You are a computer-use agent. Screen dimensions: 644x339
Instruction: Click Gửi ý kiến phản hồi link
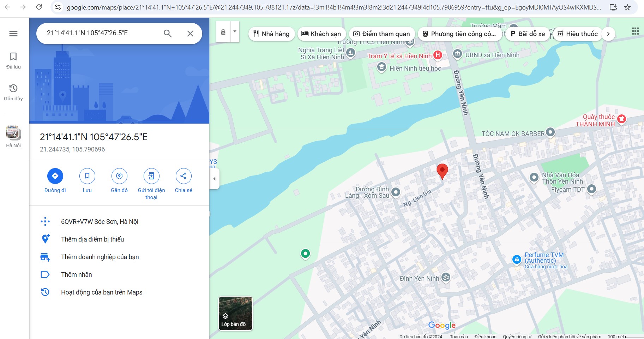pyautogui.click(x=570, y=337)
